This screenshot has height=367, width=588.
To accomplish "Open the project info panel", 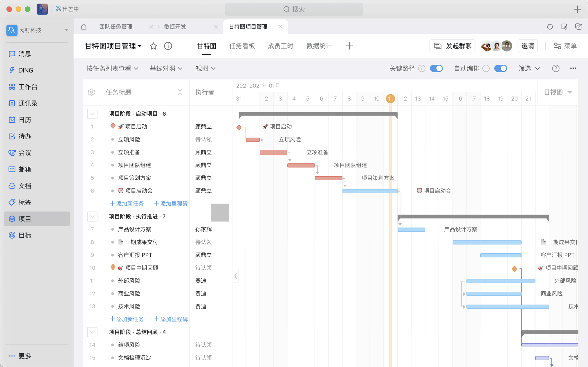I will coord(168,46).
